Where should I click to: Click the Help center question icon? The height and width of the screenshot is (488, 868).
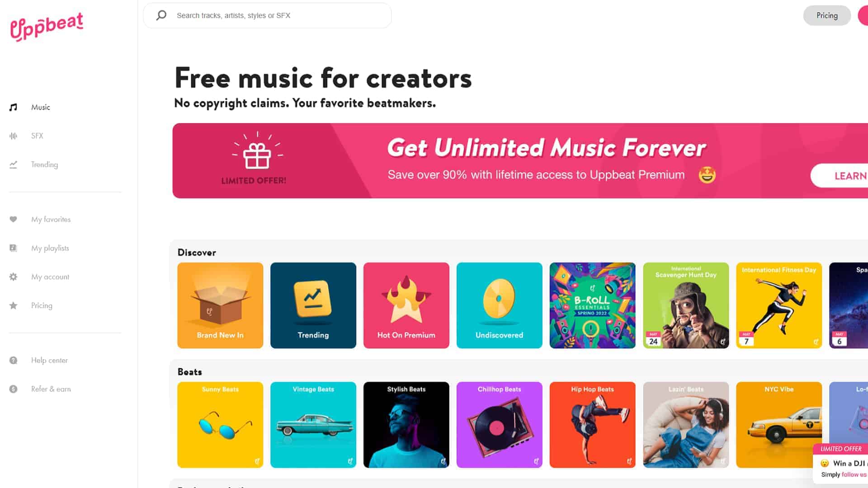coord(14,360)
